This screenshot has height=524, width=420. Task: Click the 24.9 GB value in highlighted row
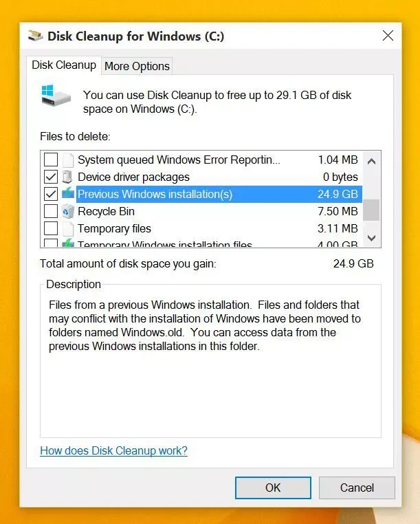pos(338,194)
